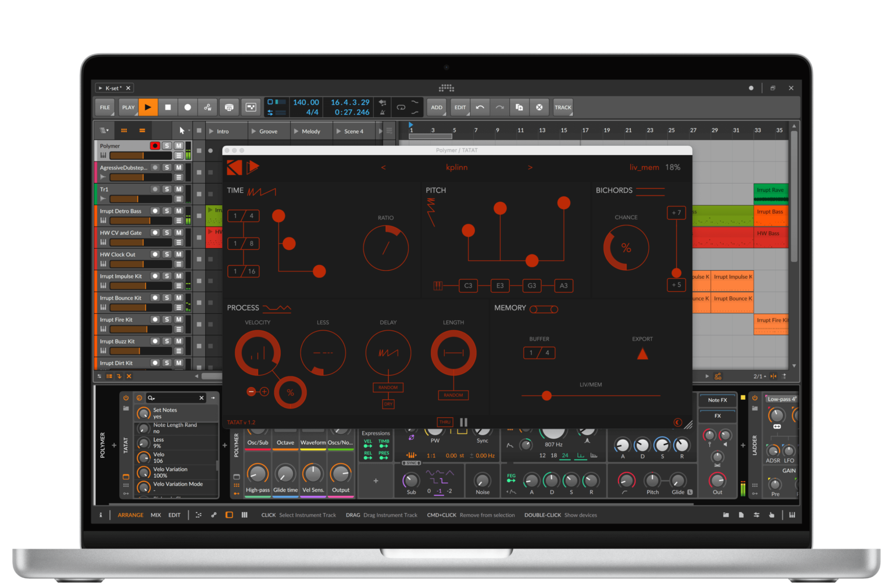Screen dimensions: 893x588
Task: Click the export triangle icon
Action: pyautogui.click(x=642, y=354)
